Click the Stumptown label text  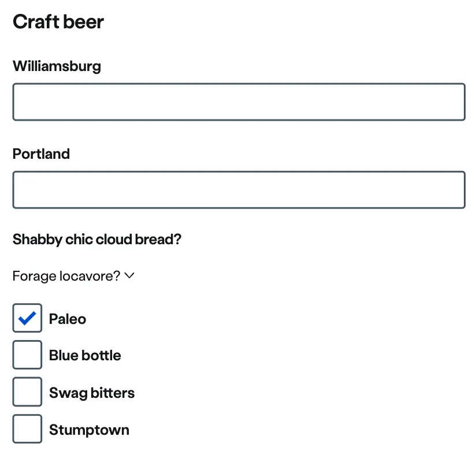tap(89, 430)
